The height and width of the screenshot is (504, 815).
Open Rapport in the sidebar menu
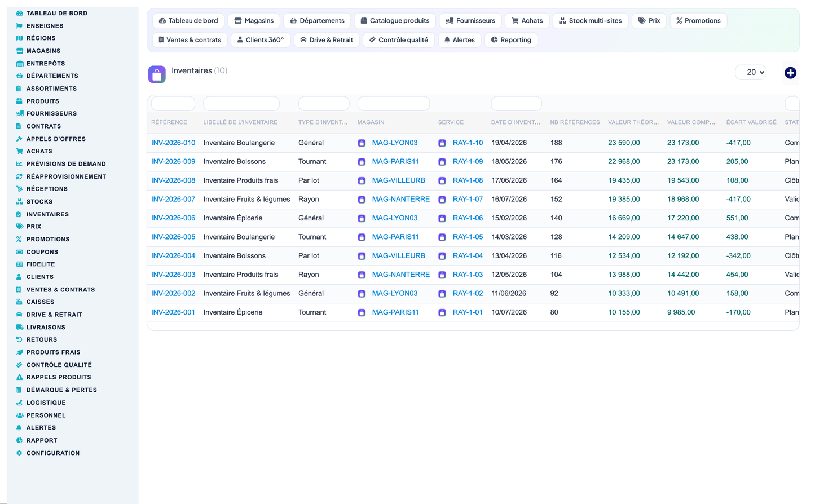coord(42,441)
